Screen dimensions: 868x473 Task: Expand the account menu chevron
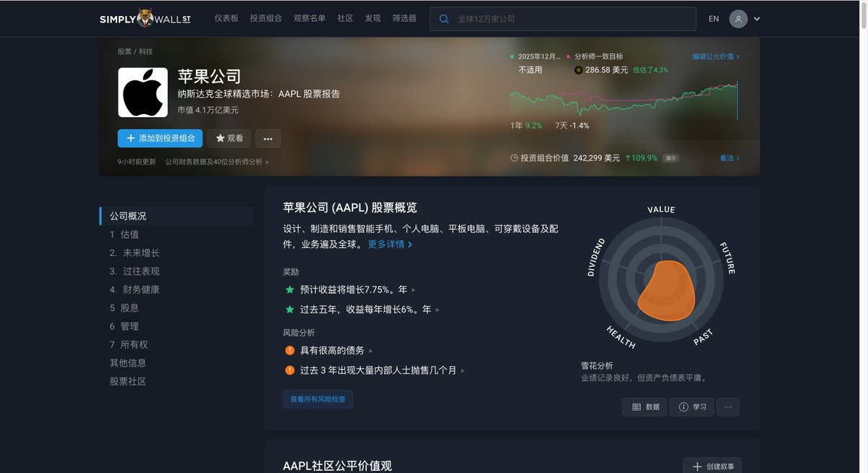point(757,19)
